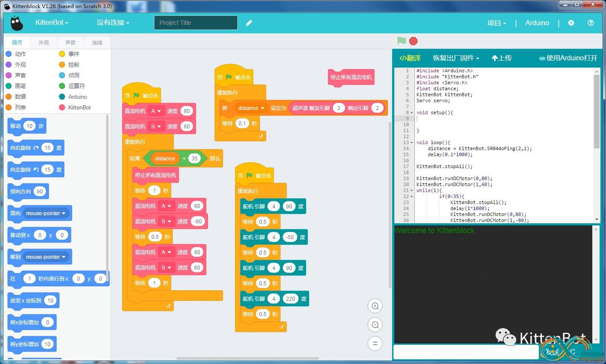The width and height of the screenshot is (606, 364).
Task: Switch to the 外观 tab at top
Action: [x=44, y=42]
